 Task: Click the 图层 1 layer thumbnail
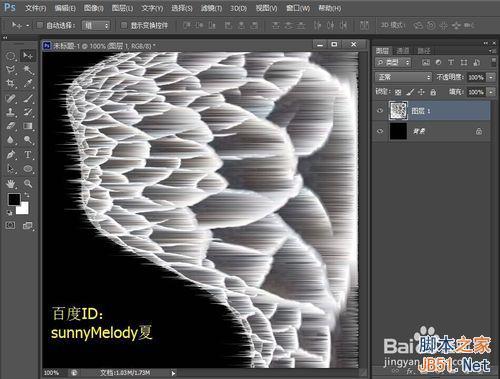click(398, 111)
